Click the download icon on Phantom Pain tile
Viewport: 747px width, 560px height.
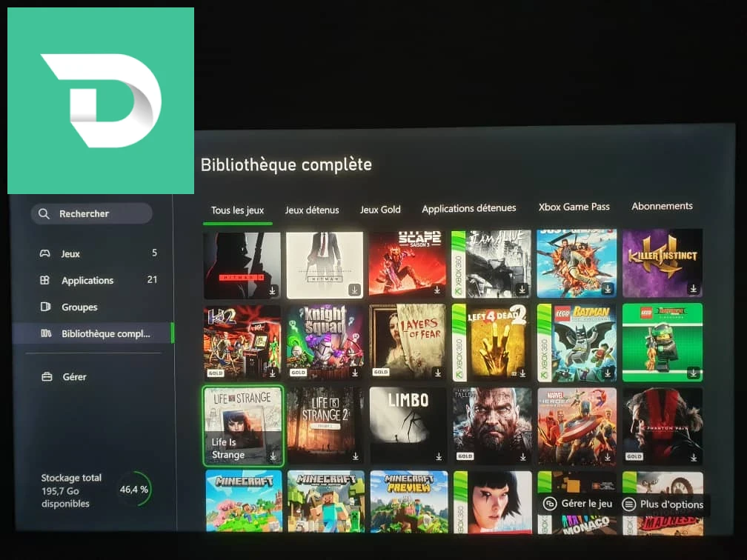(694, 457)
